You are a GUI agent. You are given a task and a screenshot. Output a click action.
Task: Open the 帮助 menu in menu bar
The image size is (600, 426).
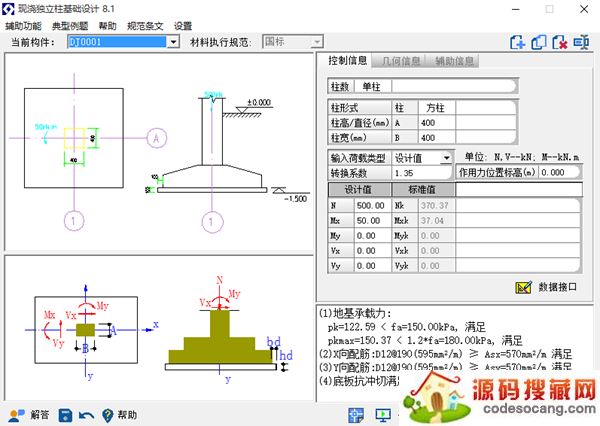click(108, 26)
